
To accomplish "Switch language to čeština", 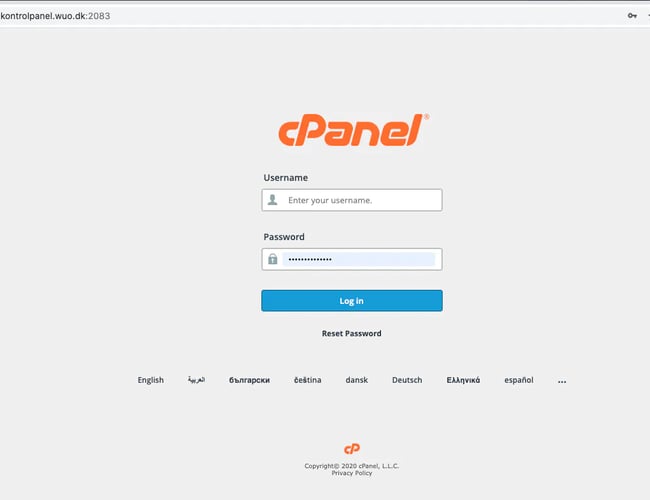I will coord(308,380).
